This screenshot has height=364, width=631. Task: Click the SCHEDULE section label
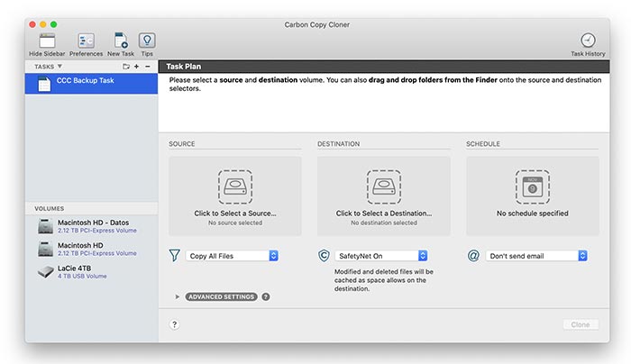coord(483,143)
